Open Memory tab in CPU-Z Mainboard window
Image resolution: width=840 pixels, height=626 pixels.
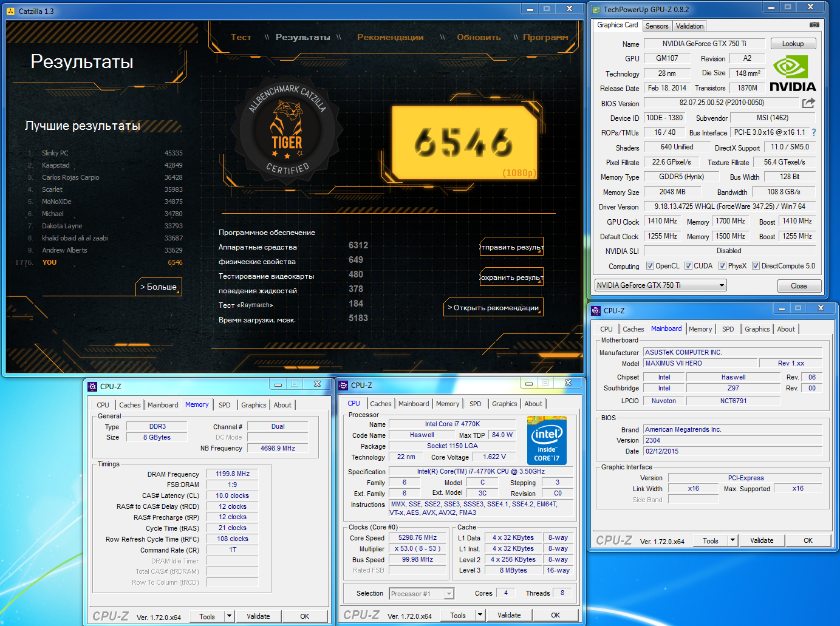(x=700, y=329)
